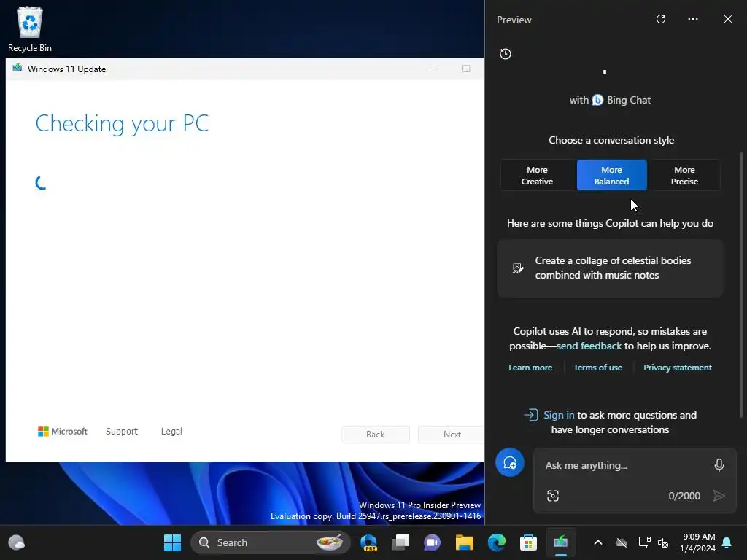Minimize the Windows 11 Update window

pyautogui.click(x=433, y=69)
